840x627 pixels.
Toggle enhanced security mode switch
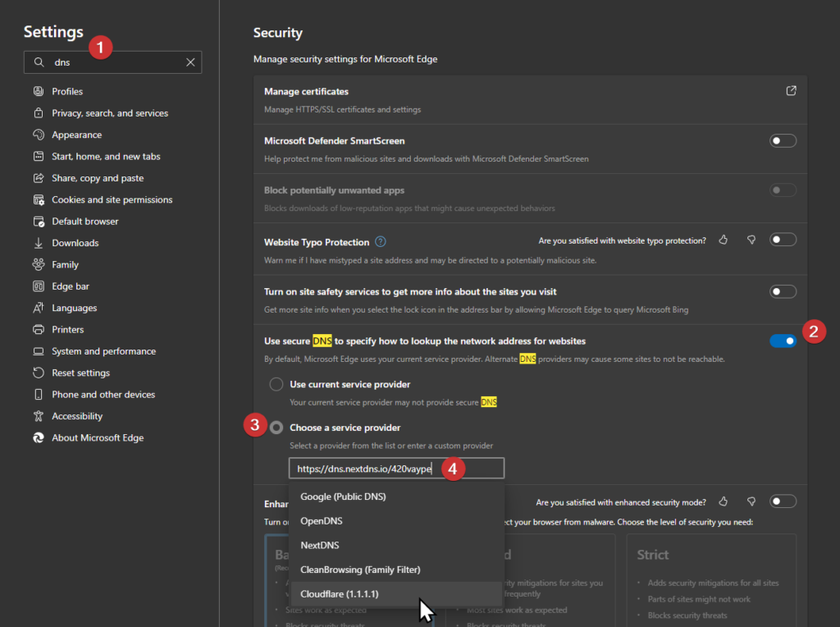click(783, 501)
